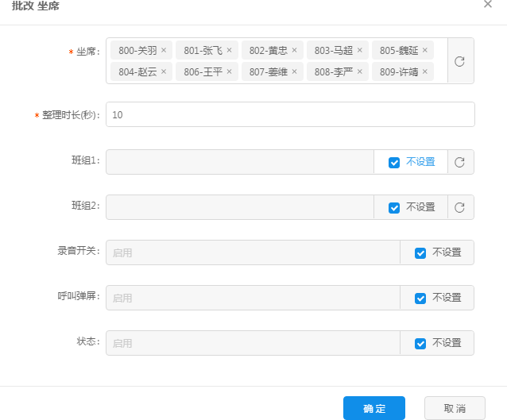Remove 803-马超 from selected seats
Viewport: 507px width, 420px height.
point(359,50)
